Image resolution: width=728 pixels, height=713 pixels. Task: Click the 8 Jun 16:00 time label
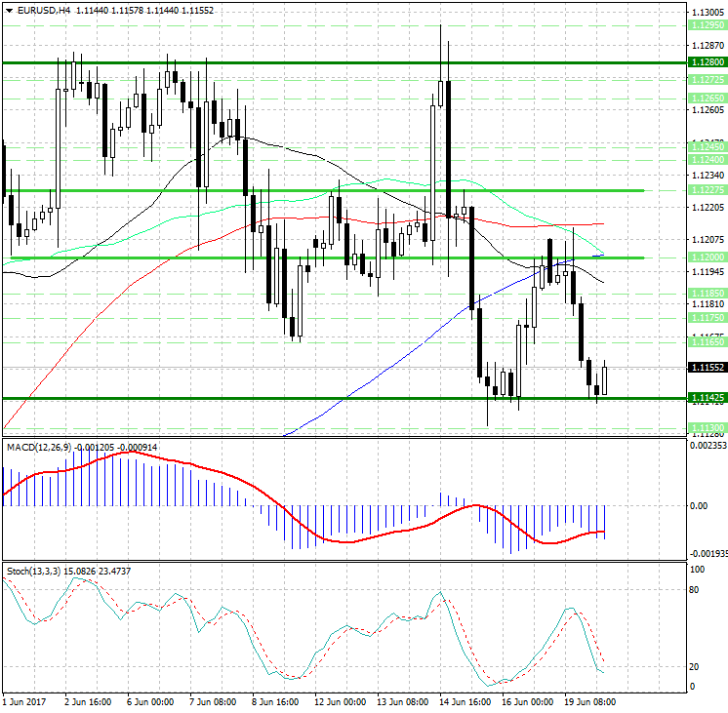275,701
